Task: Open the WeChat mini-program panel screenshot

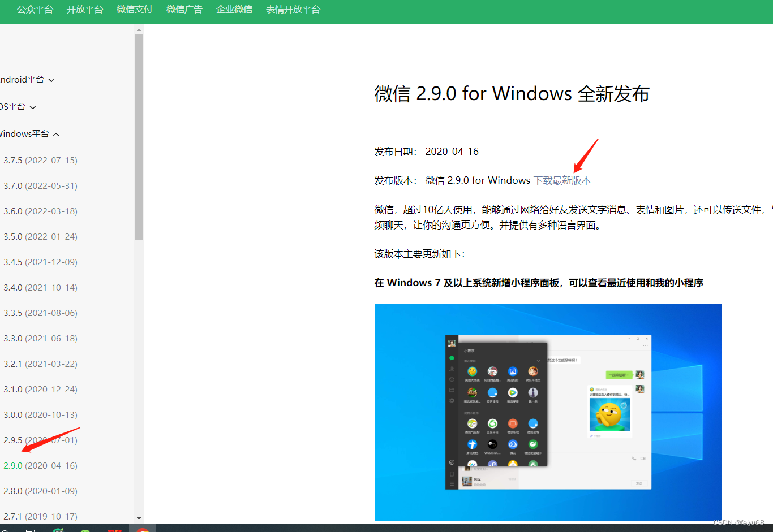Action: click(548, 412)
